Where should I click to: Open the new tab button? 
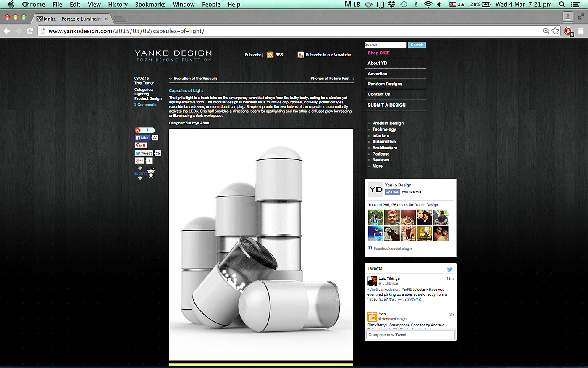click(x=119, y=19)
